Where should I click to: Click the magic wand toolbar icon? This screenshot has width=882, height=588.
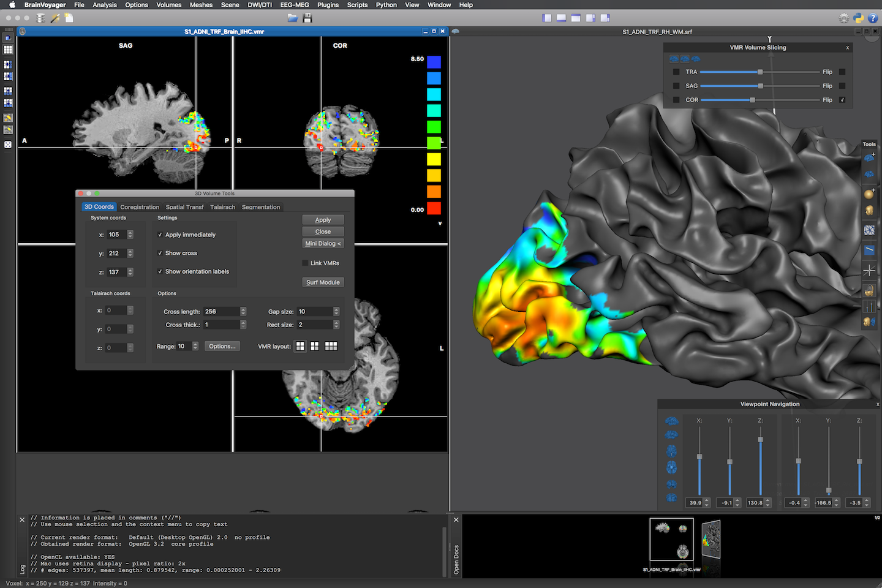[x=55, y=18]
